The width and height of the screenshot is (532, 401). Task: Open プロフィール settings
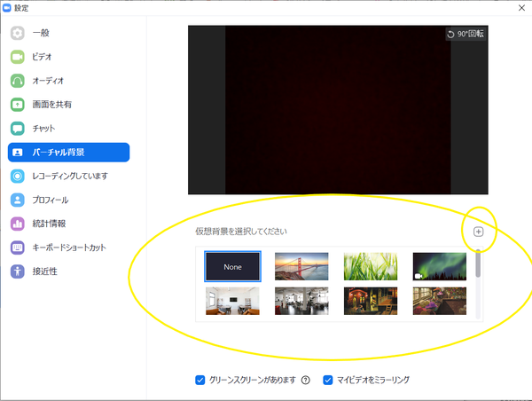[x=68, y=200]
